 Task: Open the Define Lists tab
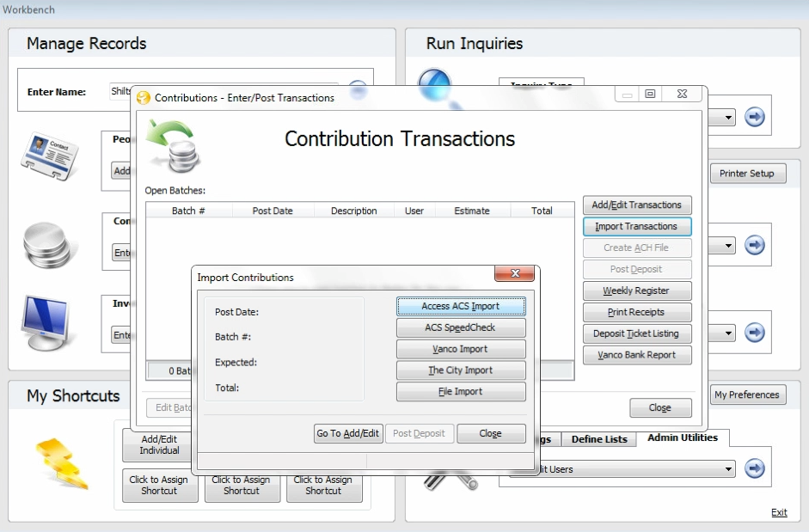pos(599,439)
